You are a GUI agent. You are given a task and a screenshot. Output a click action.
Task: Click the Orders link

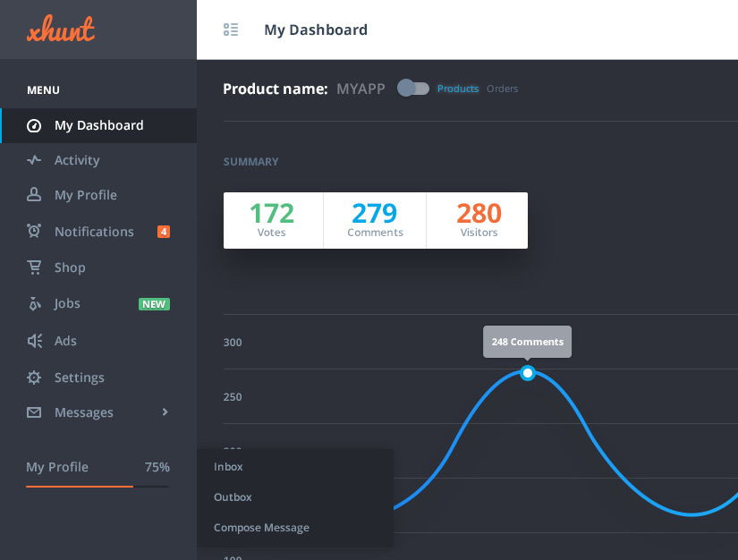[502, 89]
